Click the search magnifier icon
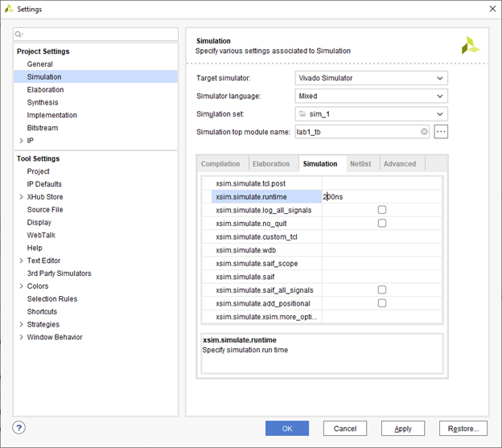The height and width of the screenshot is (448, 502). (x=20, y=35)
